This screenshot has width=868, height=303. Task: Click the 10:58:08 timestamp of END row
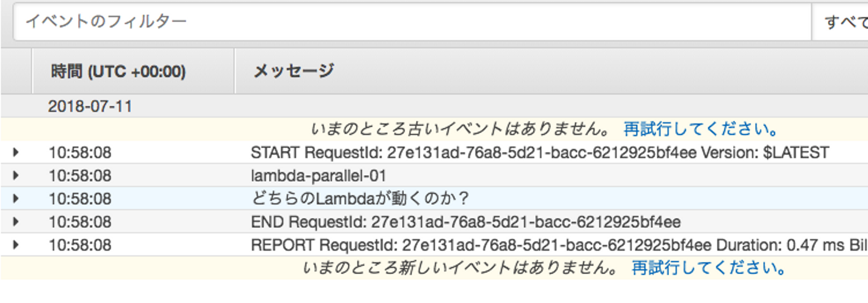pos(80,222)
